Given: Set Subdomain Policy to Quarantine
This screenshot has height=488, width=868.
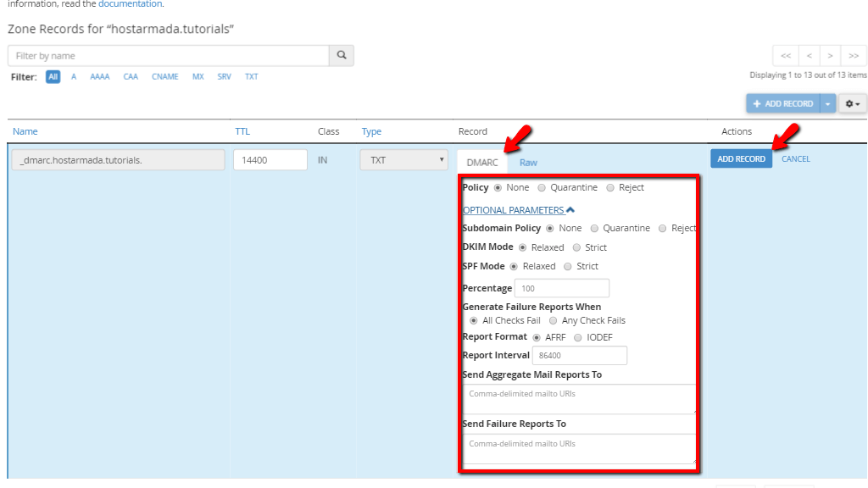Looking at the screenshot, I should click(594, 229).
